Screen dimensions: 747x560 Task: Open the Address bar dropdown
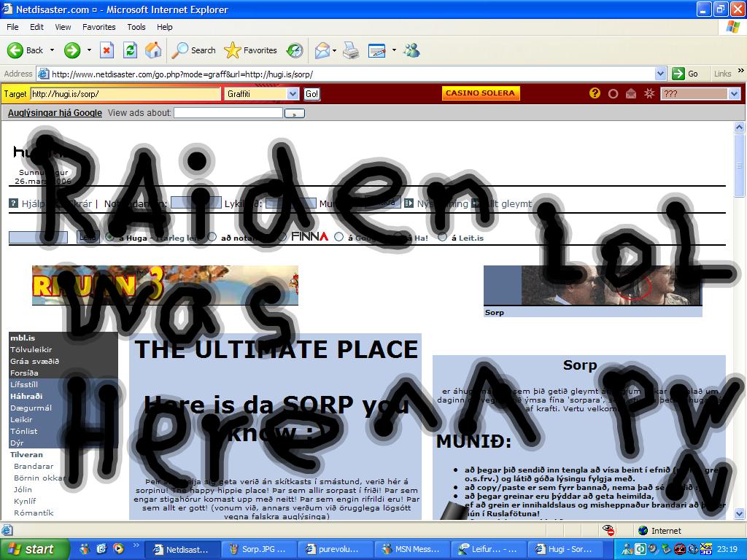[x=660, y=74]
